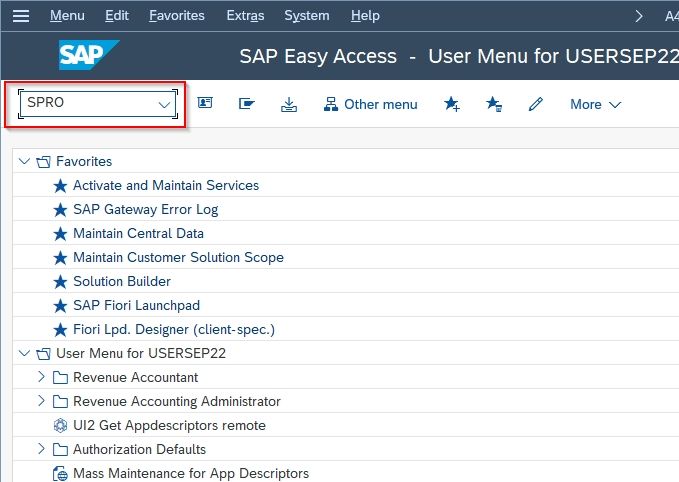Click star icon beside Maintain Central Data
The height and width of the screenshot is (482, 679).
point(60,234)
